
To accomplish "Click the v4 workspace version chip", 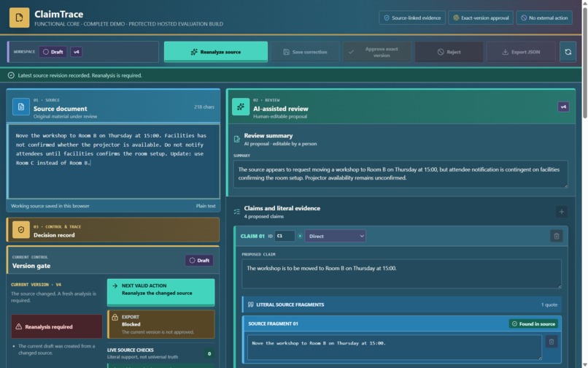I will 76,52.
